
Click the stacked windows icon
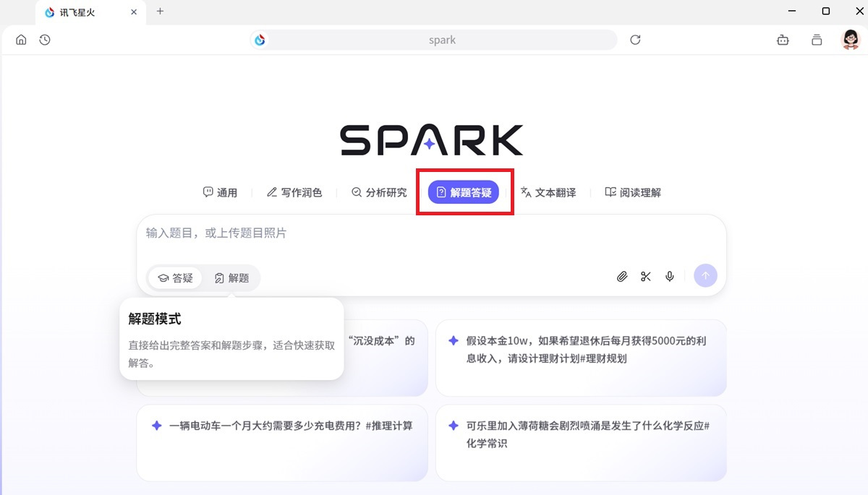[817, 40]
